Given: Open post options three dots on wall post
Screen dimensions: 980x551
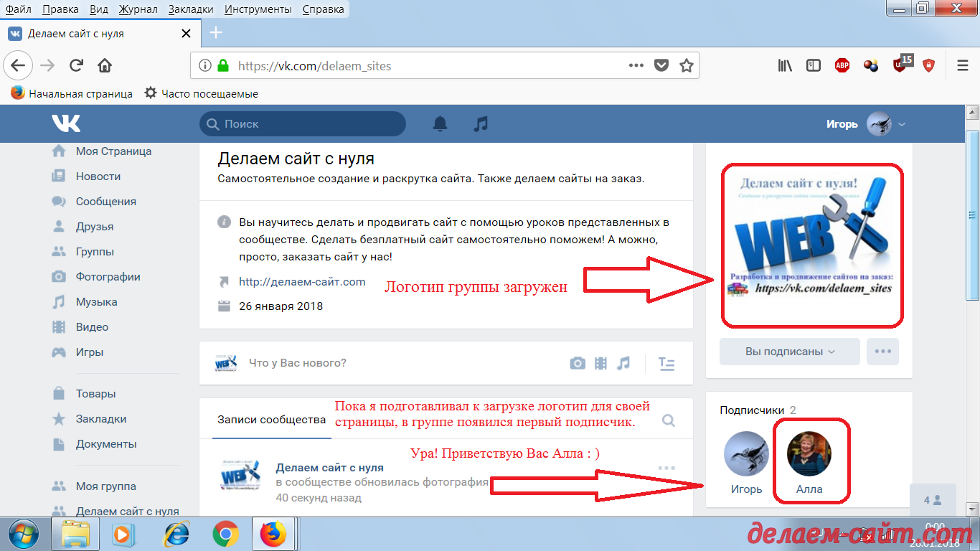Looking at the screenshot, I should point(667,468).
